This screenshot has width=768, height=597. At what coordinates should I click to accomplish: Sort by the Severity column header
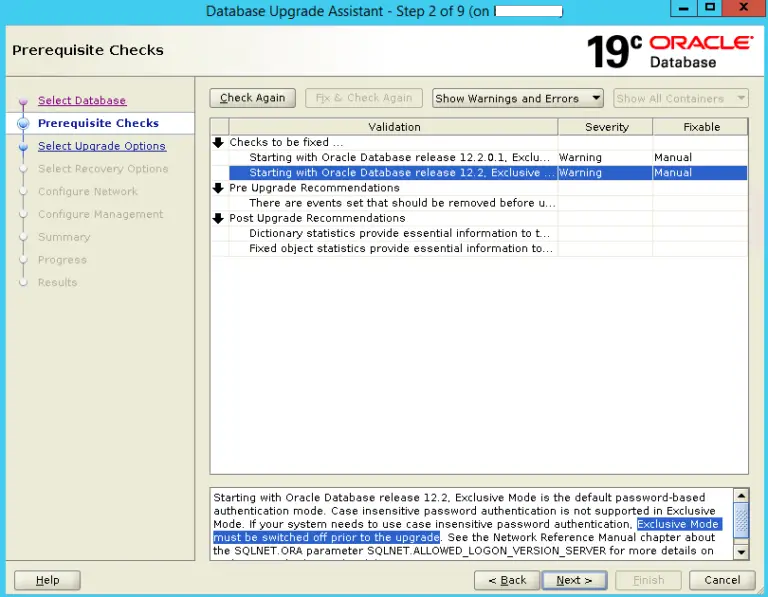point(606,127)
